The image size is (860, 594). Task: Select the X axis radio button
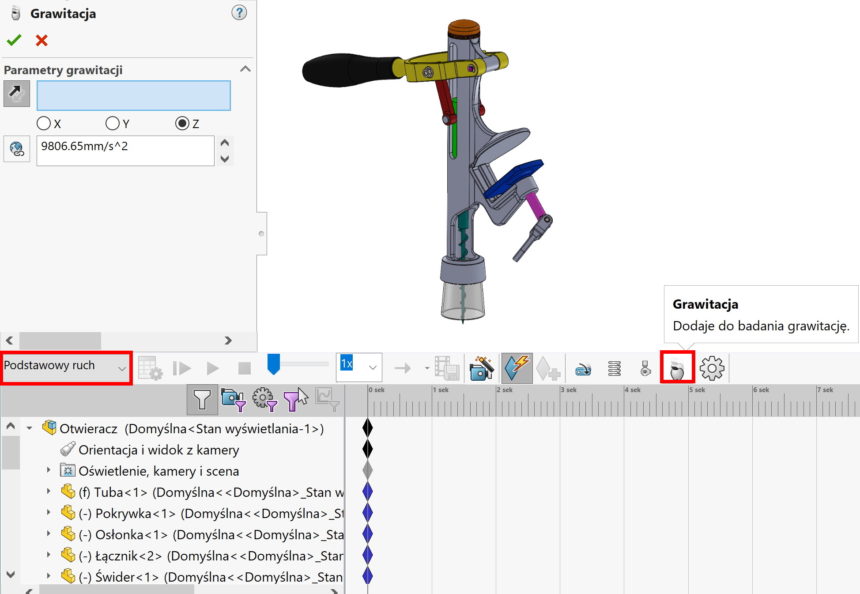[45, 122]
